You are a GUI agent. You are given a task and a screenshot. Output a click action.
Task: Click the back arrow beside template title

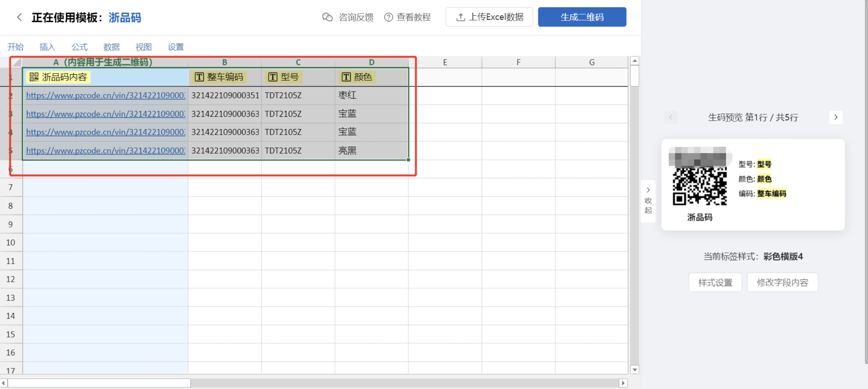19,17
